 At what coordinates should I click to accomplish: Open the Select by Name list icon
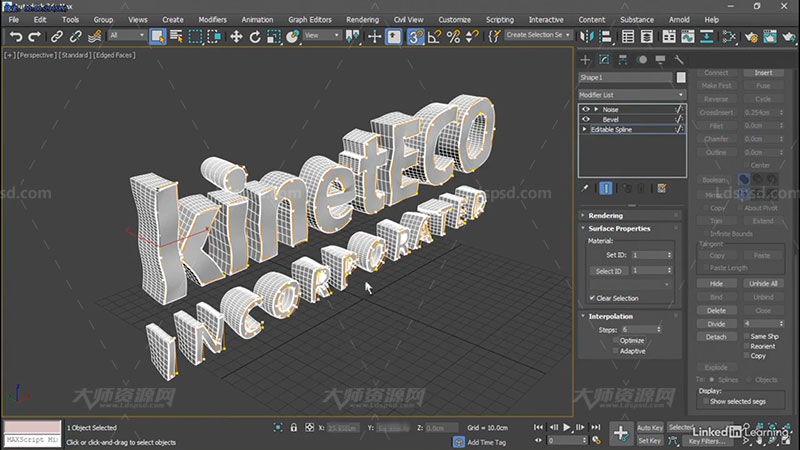point(177,36)
